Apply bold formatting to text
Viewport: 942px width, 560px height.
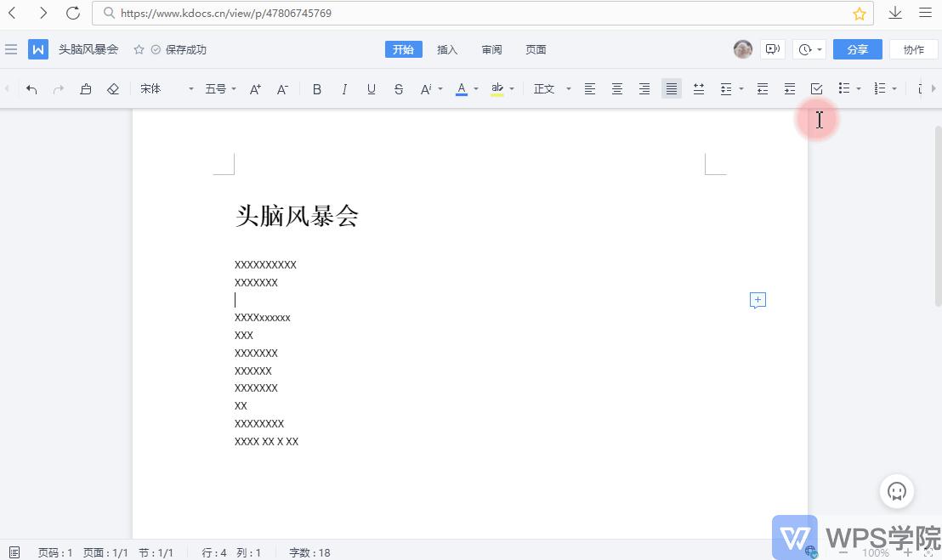[317, 88]
